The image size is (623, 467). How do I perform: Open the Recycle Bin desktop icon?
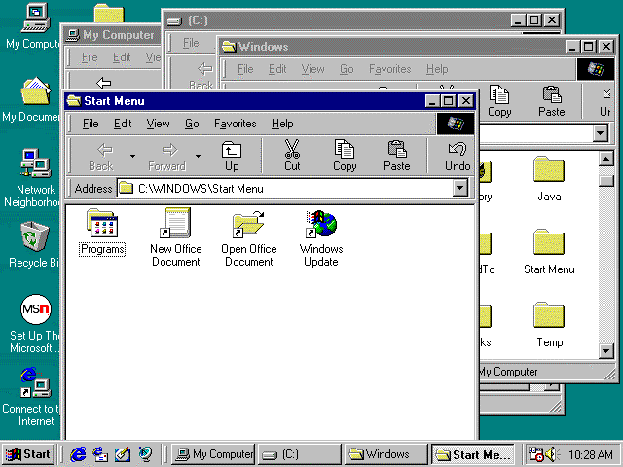[x=35, y=239]
